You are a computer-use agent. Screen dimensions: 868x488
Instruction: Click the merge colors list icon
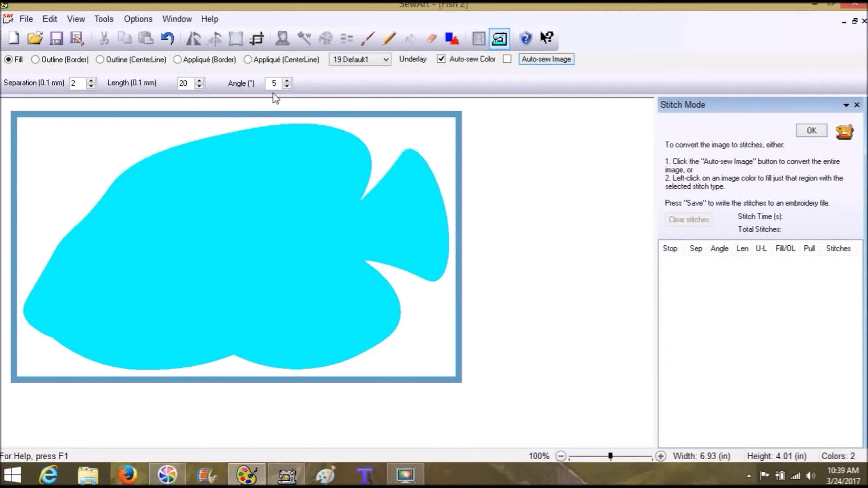pos(347,38)
